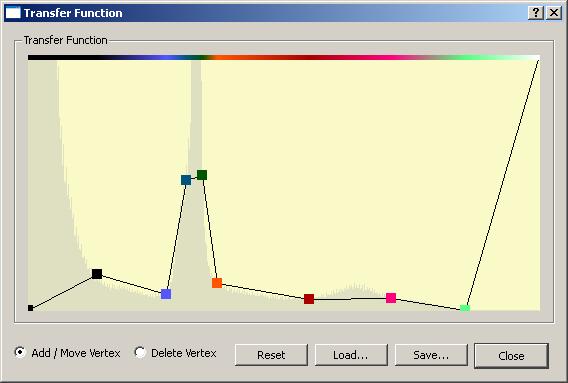
Task: Click the Save... button
Action: pyautogui.click(x=431, y=355)
